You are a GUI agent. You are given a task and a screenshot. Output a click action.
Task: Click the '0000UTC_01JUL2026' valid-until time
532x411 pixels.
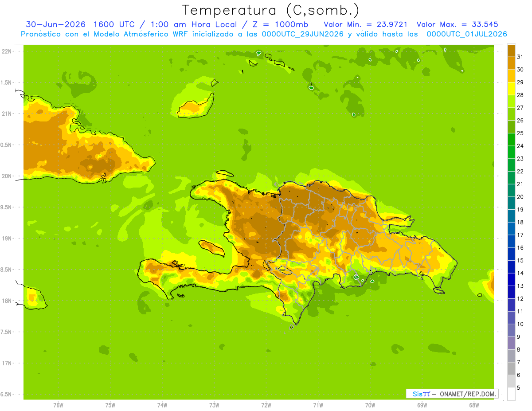[466, 34]
